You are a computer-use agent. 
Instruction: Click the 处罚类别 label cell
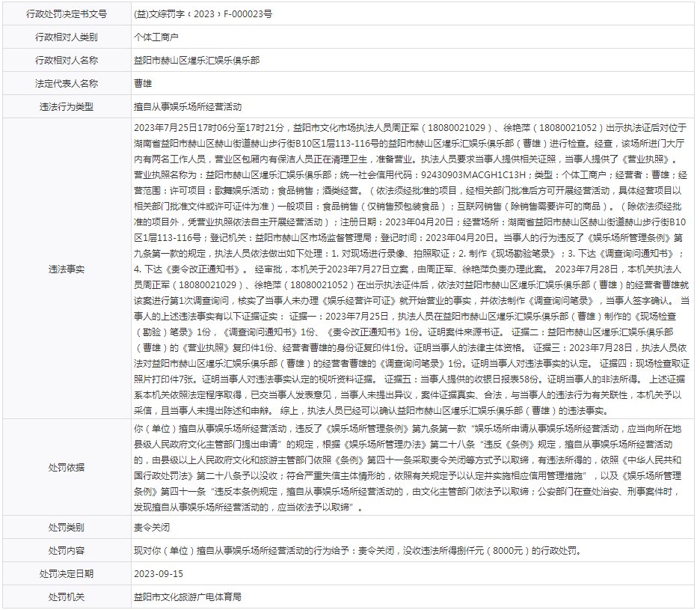click(x=67, y=527)
